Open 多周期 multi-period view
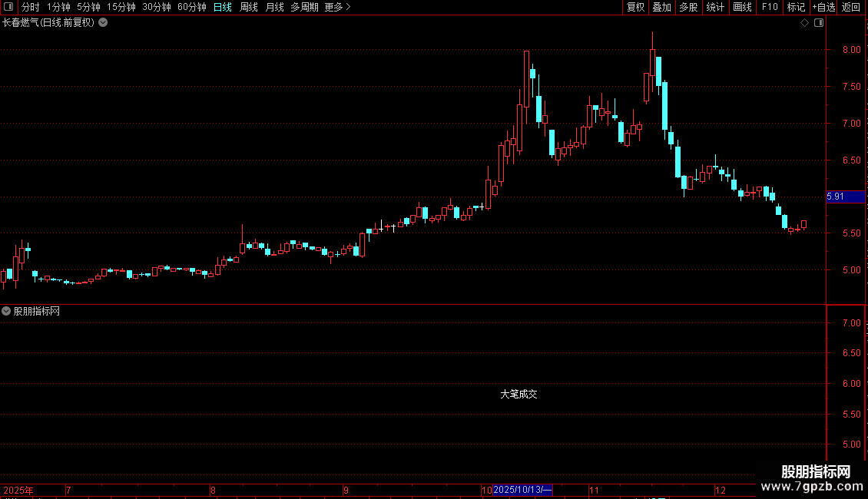The height and width of the screenshot is (499, 868). coord(304,7)
